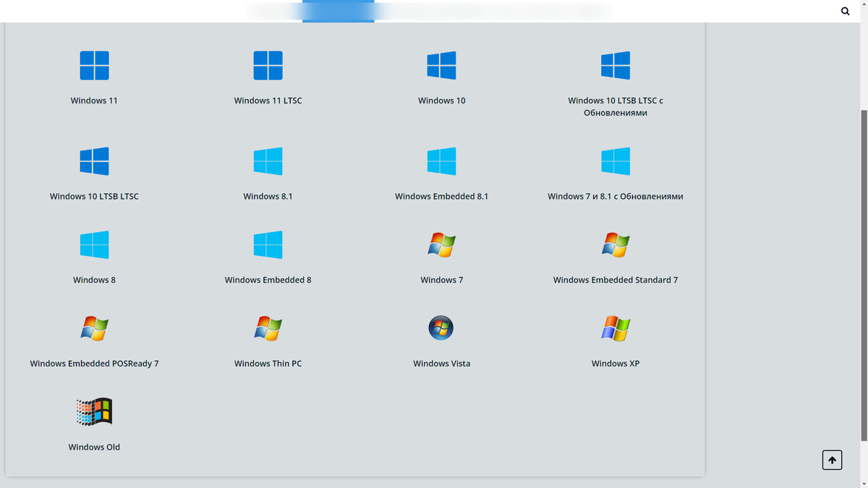Click the scrollbar down arrow
The width and height of the screenshot is (868, 488).
click(864, 484)
